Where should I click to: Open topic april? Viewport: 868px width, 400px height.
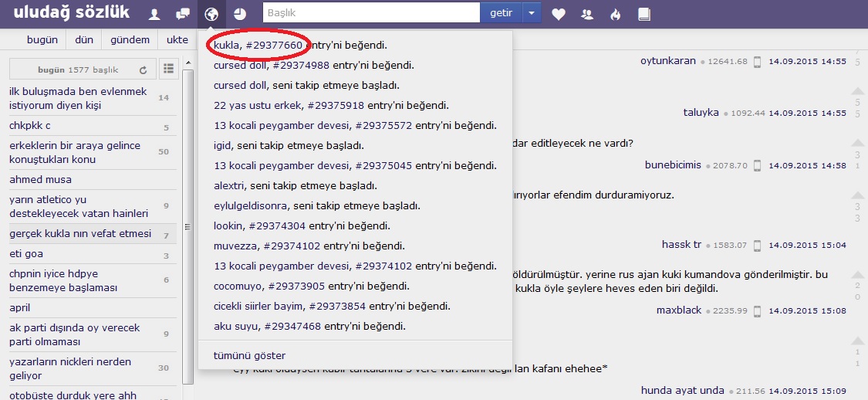[x=20, y=307]
